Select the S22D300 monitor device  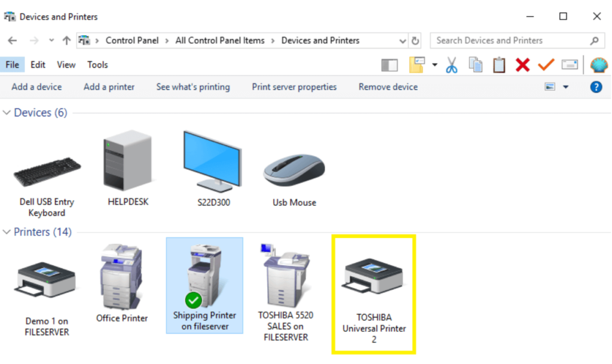coord(213,169)
